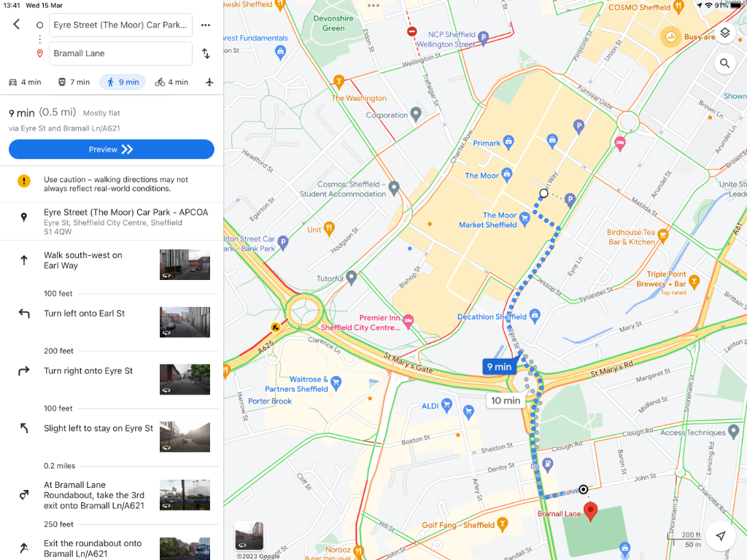Viewport: 747px width, 560px height.
Task: Open Street View photo for Turn left onto Earl St
Action: coord(185,322)
